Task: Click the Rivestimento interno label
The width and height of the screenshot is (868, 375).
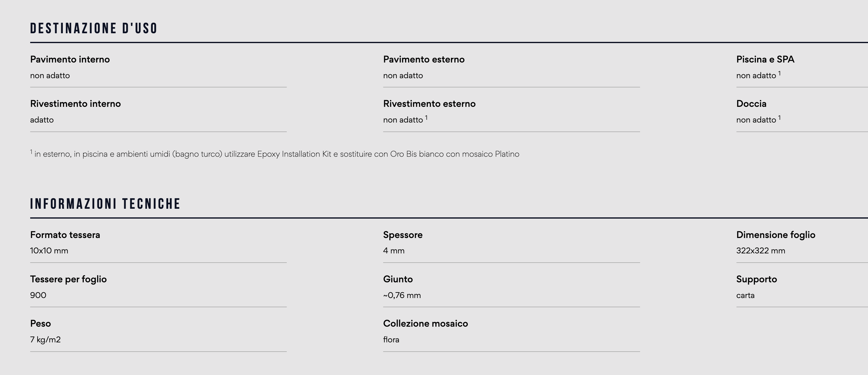Action: coord(75,104)
